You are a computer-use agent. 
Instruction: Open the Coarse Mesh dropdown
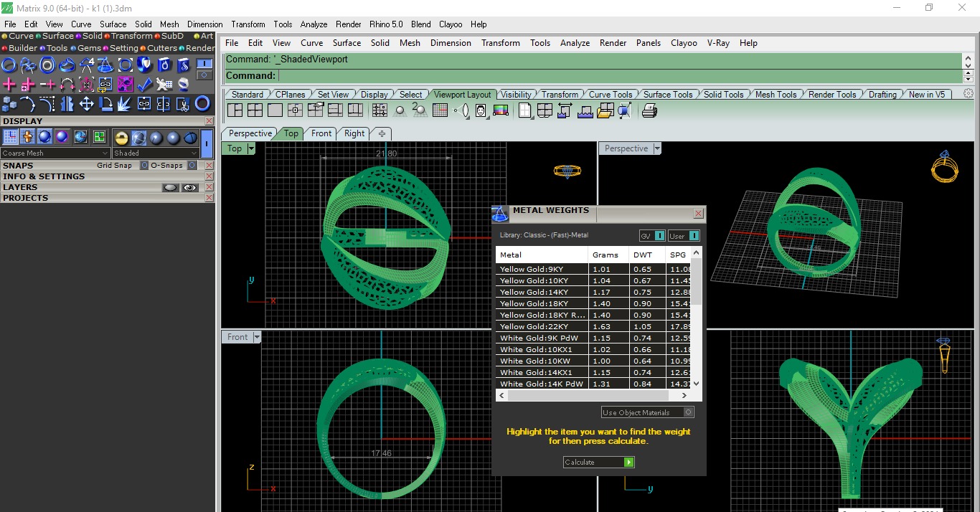(55, 153)
